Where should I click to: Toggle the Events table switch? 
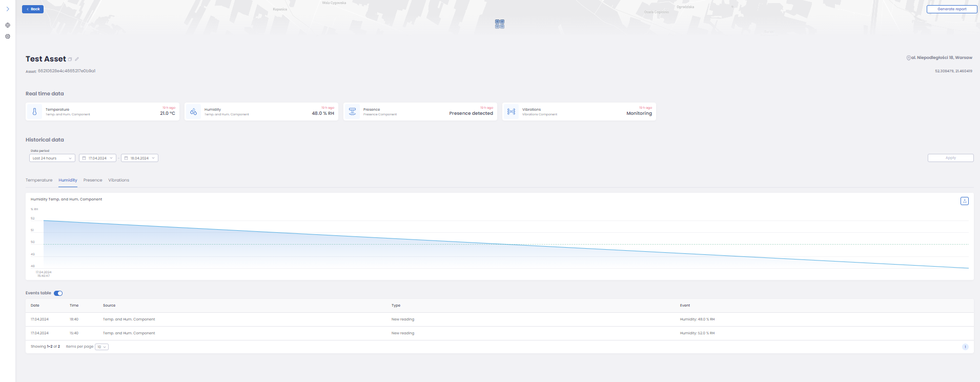pos(58,293)
